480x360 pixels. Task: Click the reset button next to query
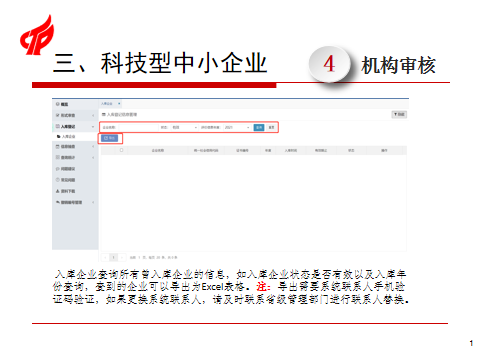[271, 127]
